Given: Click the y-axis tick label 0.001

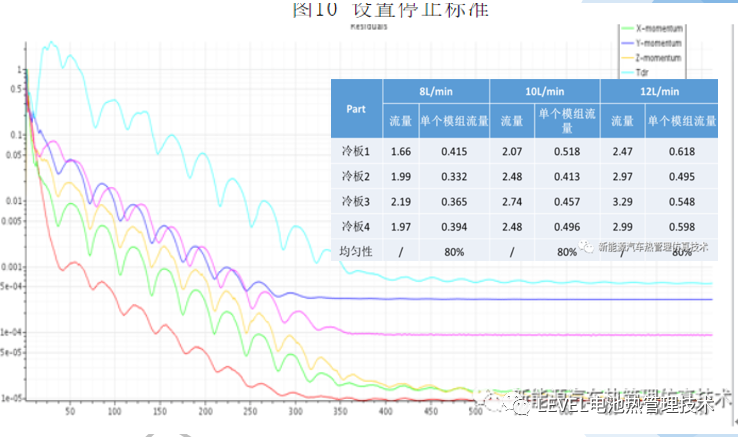Looking at the screenshot, I should tap(11, 267).
